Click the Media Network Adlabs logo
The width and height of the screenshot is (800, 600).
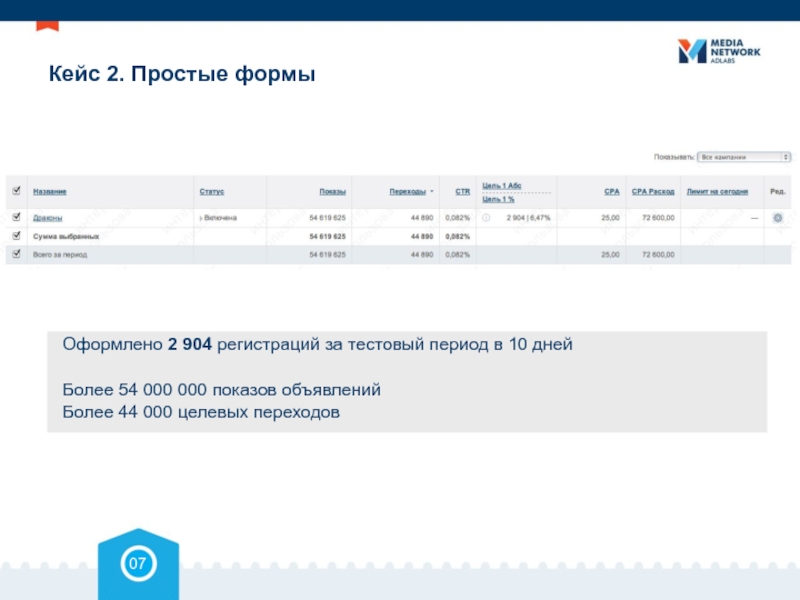[719, 51]
